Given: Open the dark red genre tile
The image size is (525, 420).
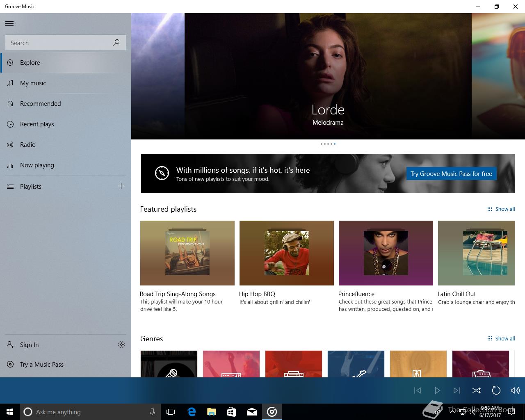Looking at the screenshot, I should (481, 364).
